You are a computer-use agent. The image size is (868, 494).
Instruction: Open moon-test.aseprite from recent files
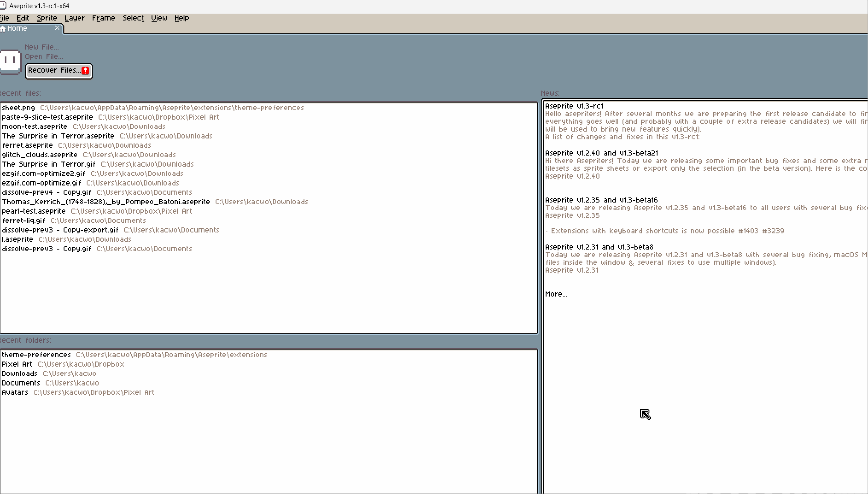point(35,126)
